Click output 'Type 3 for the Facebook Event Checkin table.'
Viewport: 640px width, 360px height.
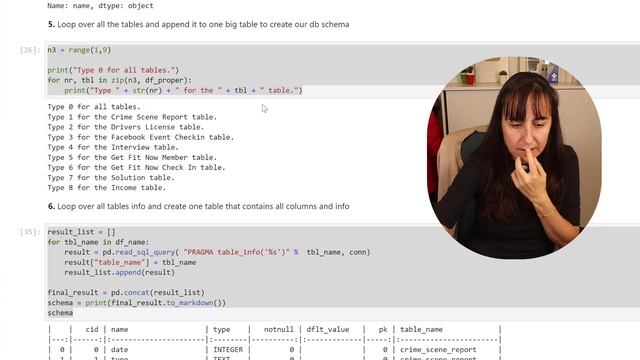(x=141, y=138)
